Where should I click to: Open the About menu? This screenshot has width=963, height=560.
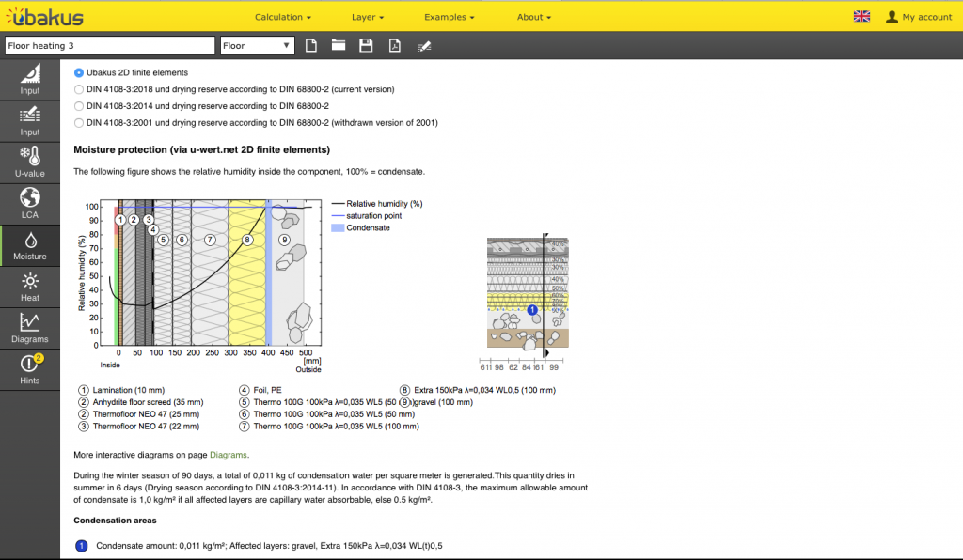[533, 17]
